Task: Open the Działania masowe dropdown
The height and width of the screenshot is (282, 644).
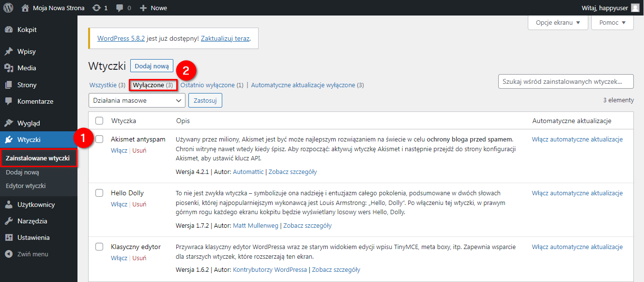Action: (x=137, y=100)
